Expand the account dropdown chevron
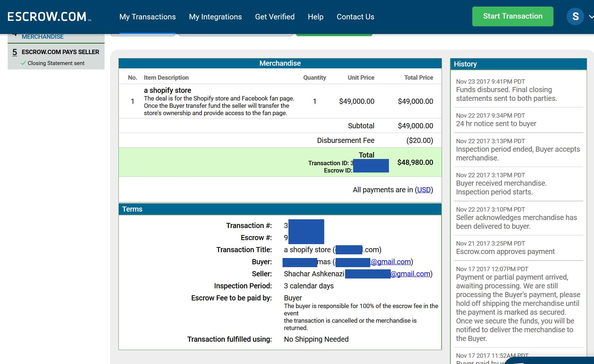 [591, 17]
